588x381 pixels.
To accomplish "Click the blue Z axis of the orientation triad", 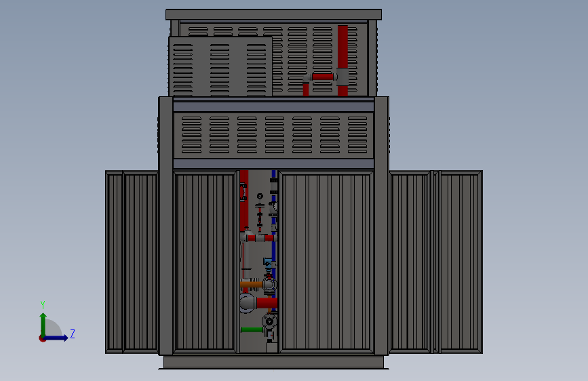I will [x=56, y=338].
